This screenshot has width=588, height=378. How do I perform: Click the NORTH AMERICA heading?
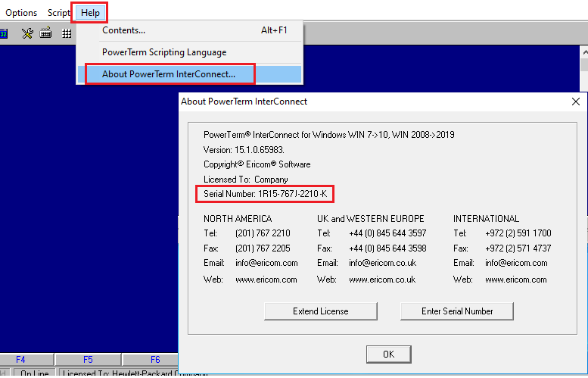click(238, 218)
